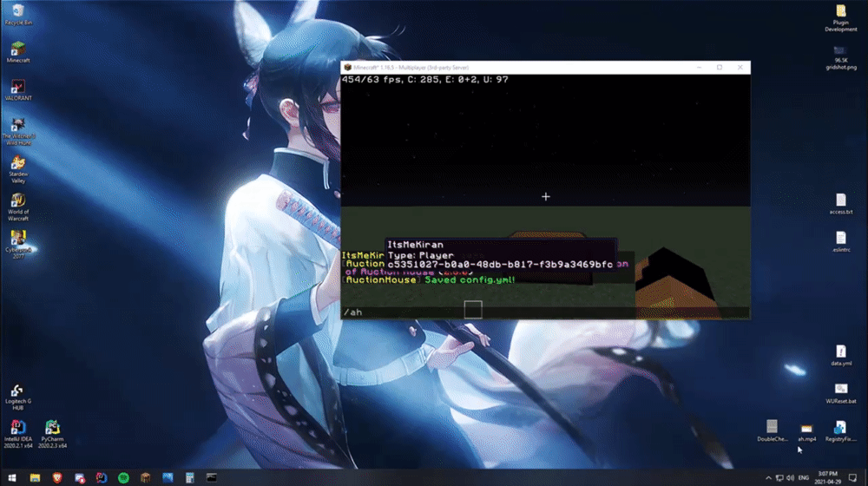The width and height of the screenshot is (868, 486).
Task: Select the Plugin Development folder icon
Action: click(841, 17)
